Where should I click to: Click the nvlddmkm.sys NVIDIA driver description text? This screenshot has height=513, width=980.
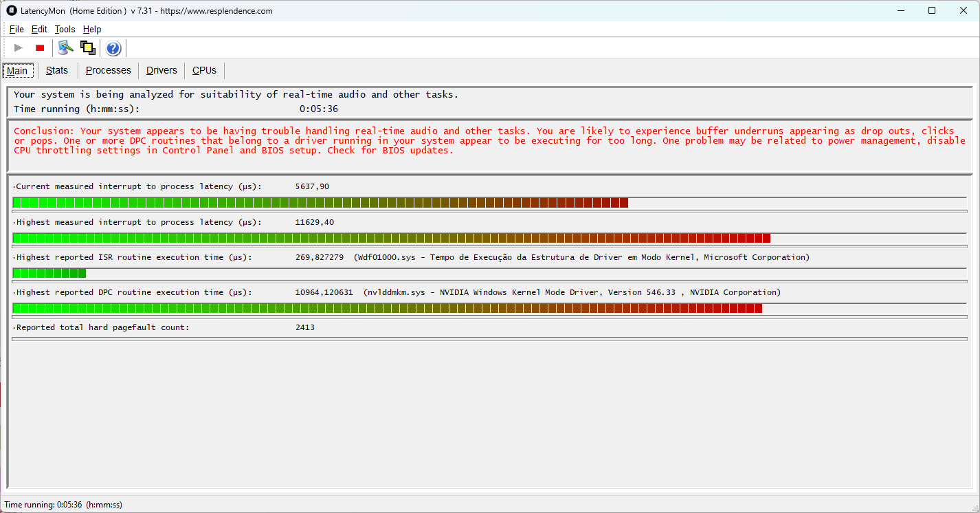tap(572, 292)
